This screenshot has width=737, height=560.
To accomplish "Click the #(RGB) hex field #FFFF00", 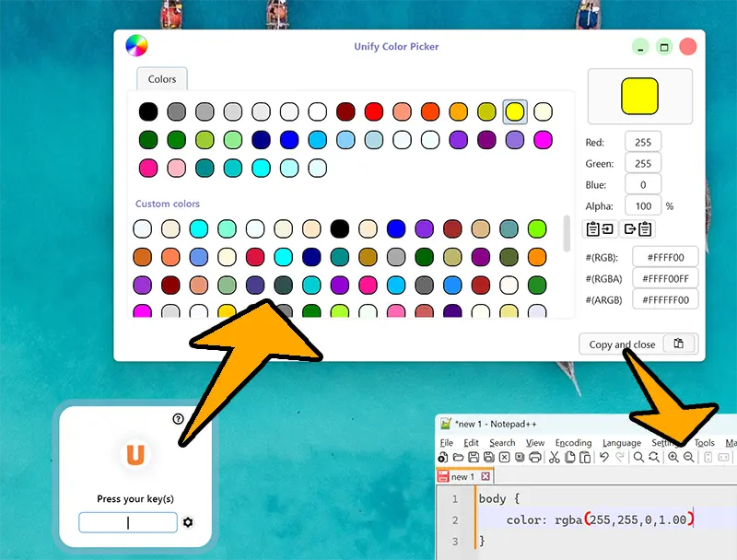I will pos(665,257).
